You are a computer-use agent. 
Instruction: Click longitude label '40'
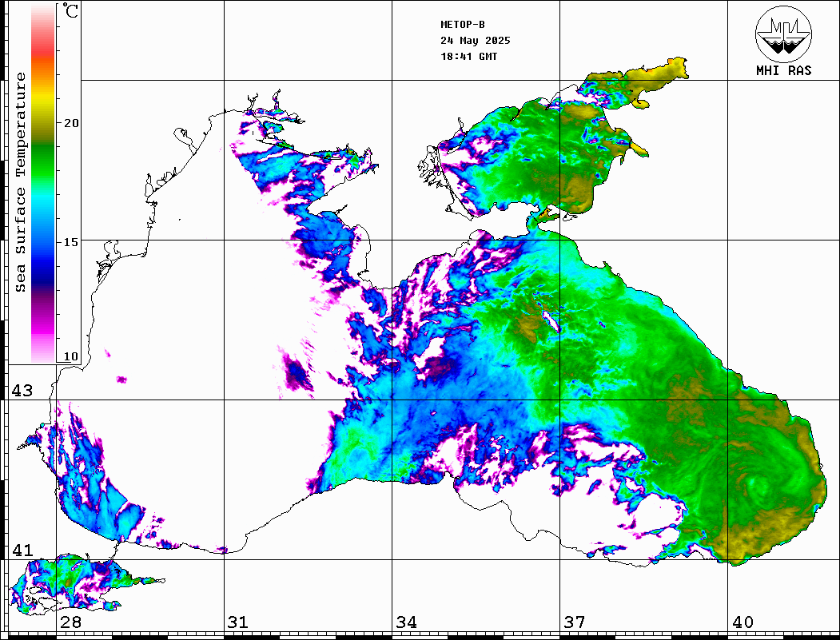(742, 622)
